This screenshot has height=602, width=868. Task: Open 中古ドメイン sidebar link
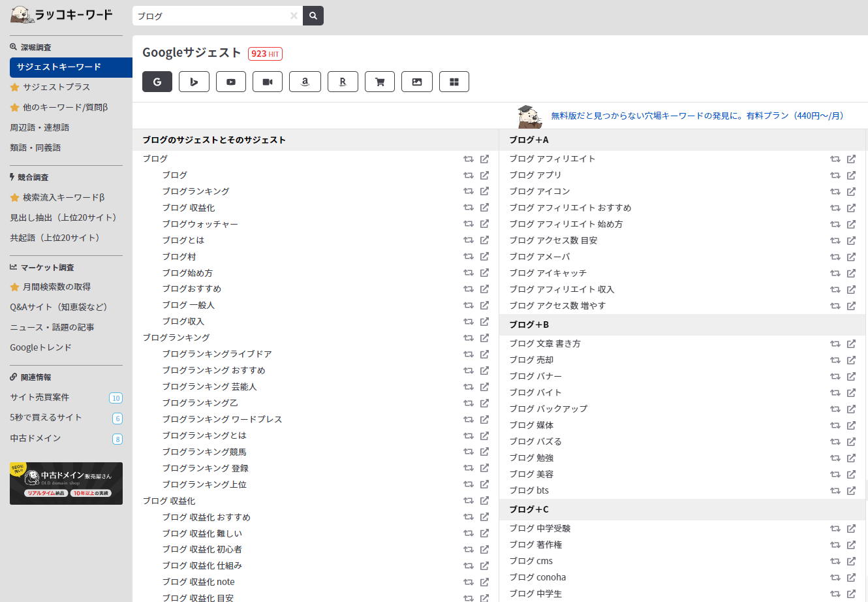click(35, 438)
